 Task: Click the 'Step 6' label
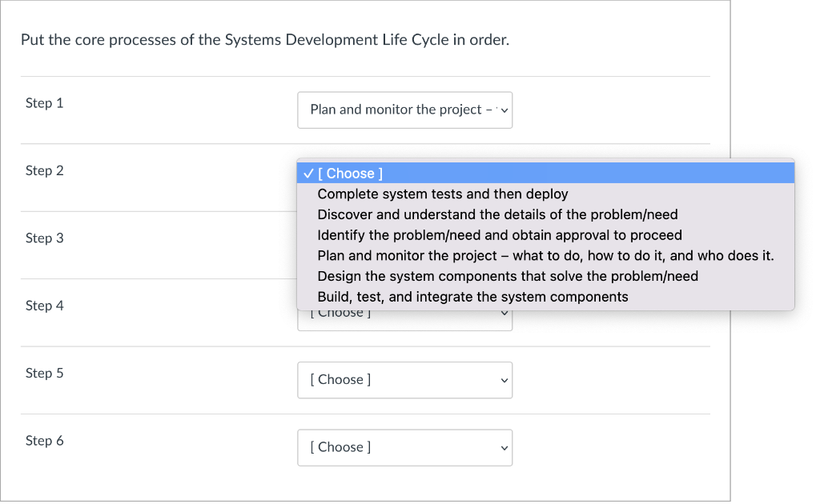[x=45, y=440]
